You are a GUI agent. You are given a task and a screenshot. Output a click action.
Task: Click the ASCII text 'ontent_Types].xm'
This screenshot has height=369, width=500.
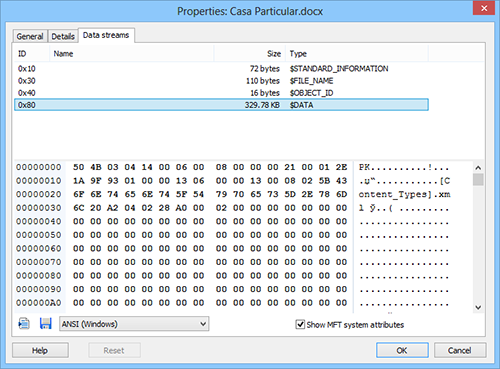[404, 195]
